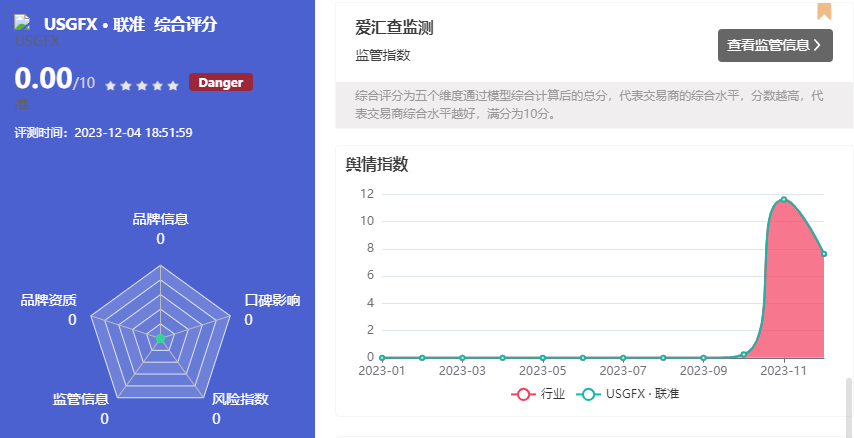The width and height of the screenshot is (854, 438).
Task: Click the red Danger badge
Action: click(x=221, y=82)
